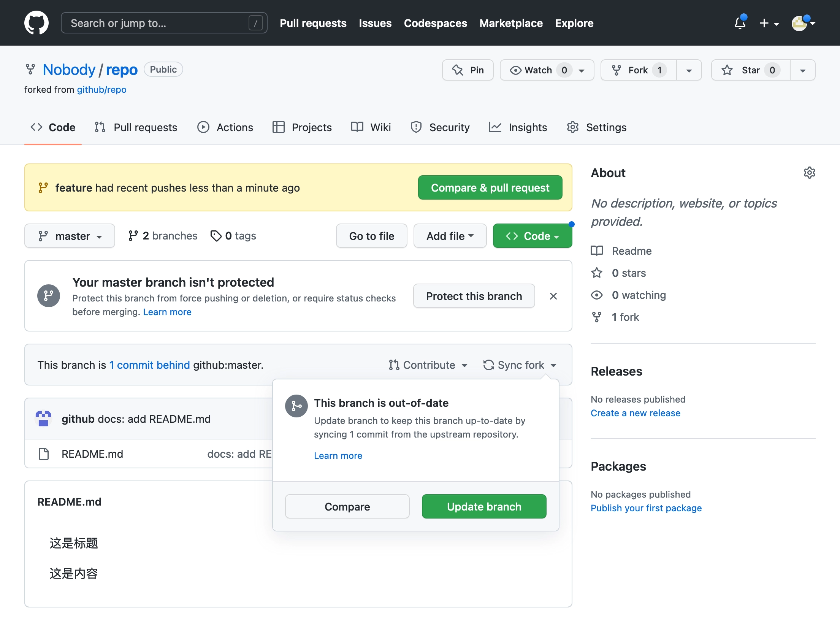This screenshot has width=840, height=628.
Task: Click the branch icon in the protection notice
Action: click(49, 296)
